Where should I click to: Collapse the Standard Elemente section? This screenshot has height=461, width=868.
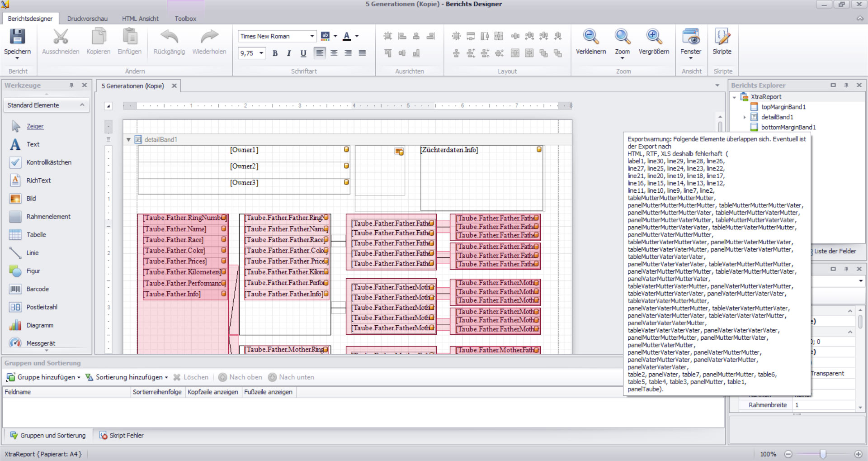tap(82, 105)
